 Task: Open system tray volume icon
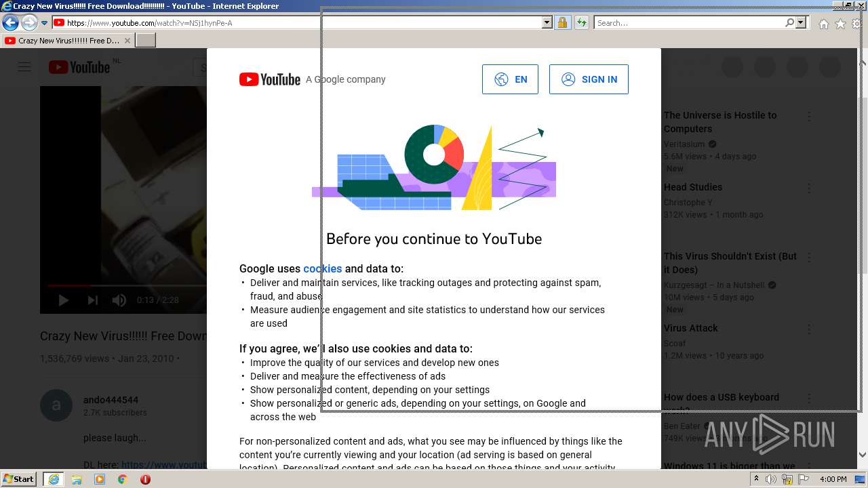point(771,479)
